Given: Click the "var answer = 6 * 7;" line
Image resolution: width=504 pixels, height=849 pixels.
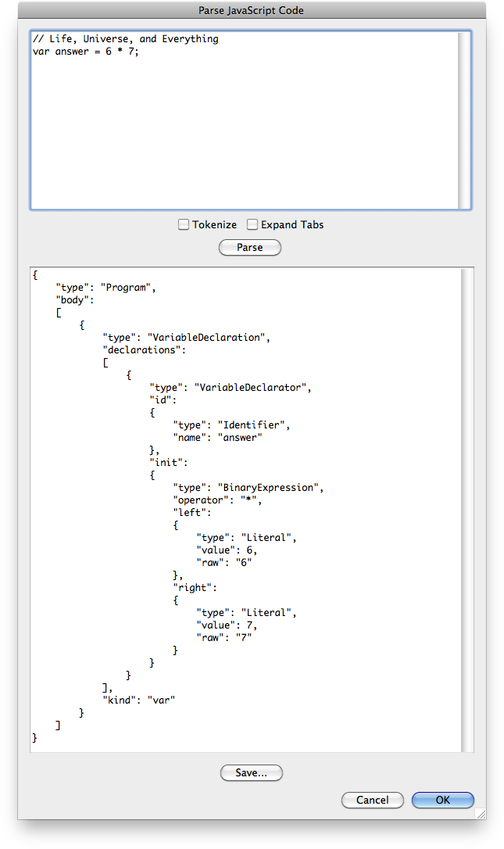Looking at the screenshot, I should (86, 52).
